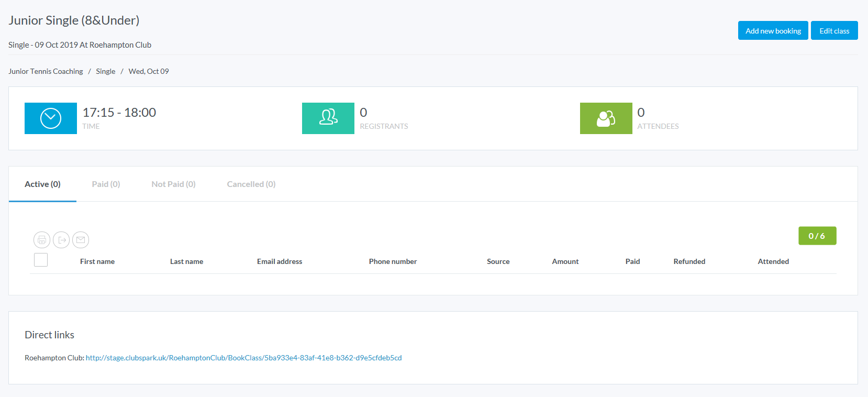Open the Roehampton Club booking direct link
Screen dimensions: 868x397
tap(243, 358)
